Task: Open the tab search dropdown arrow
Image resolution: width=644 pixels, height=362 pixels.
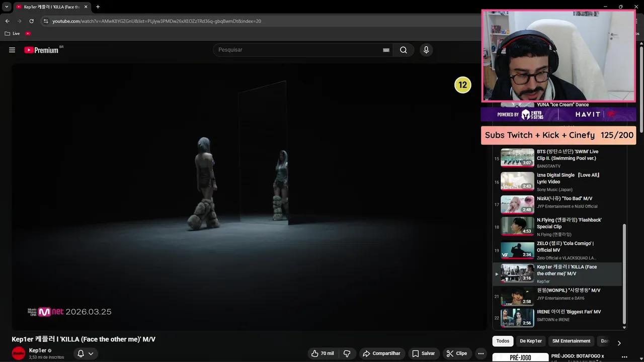Action: (x=7, y=7)
